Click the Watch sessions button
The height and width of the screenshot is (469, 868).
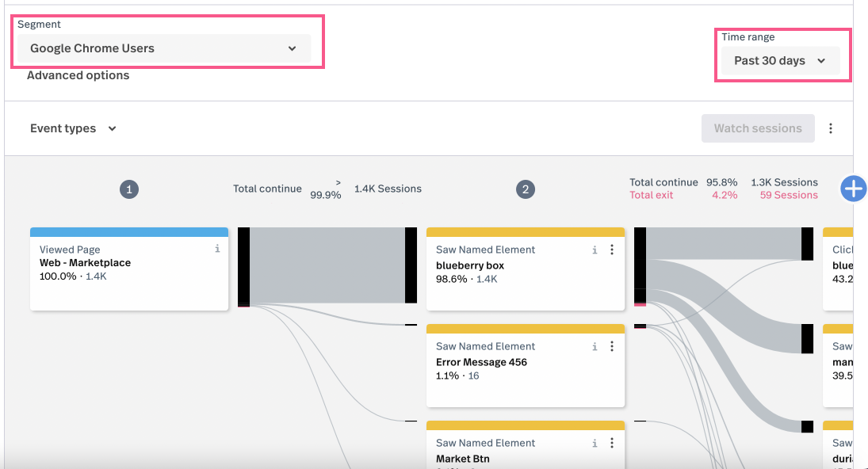758,128
